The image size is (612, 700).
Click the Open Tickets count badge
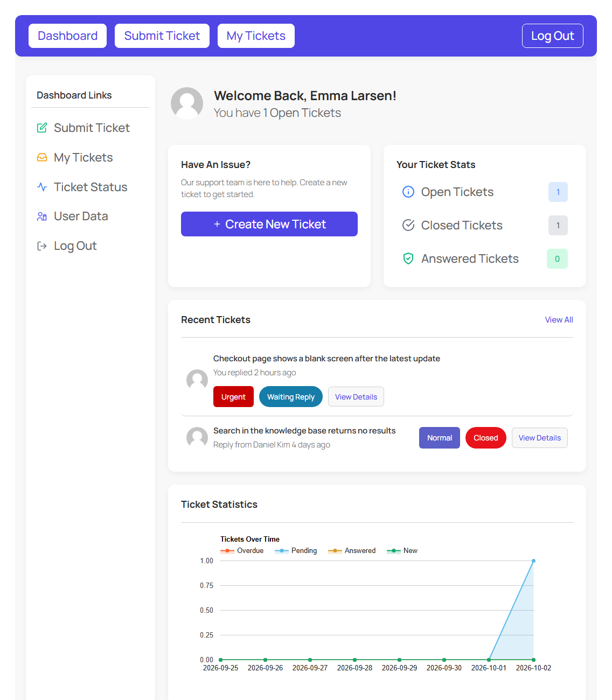tap(558, 192)
